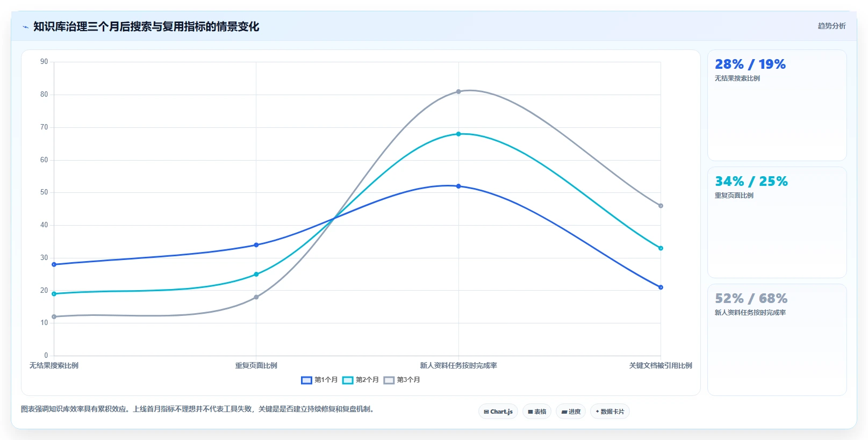The height and width of the screenshot is (440, 868).
Task: Click the card caption 重复页面比例
Action: (x=734, y=196)
